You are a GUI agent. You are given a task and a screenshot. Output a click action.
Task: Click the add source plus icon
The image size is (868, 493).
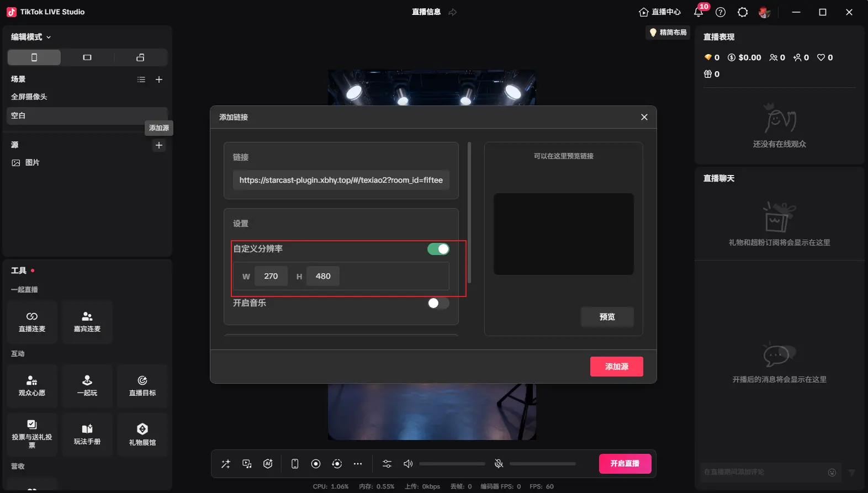(x=159, y=145)
